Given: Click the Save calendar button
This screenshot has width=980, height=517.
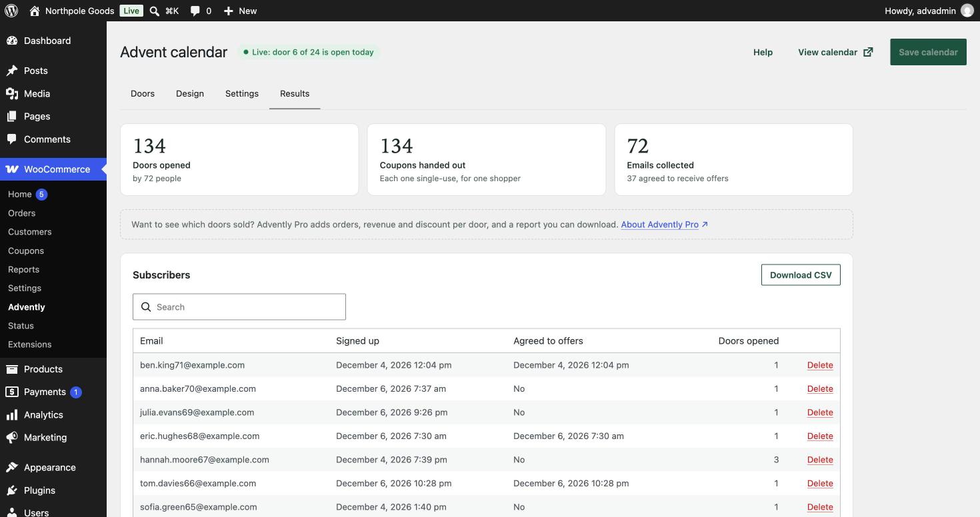Looking at the screenshot, I should coord(928,52).
